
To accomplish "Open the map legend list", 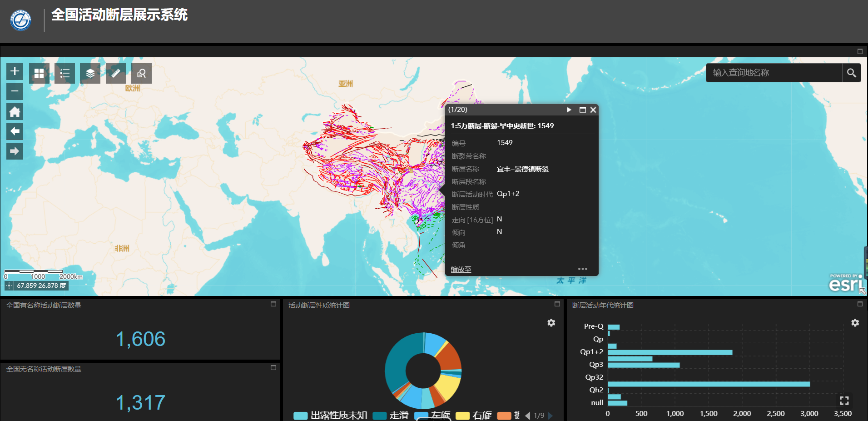I will pyautogui.click(x=64, y=73).
